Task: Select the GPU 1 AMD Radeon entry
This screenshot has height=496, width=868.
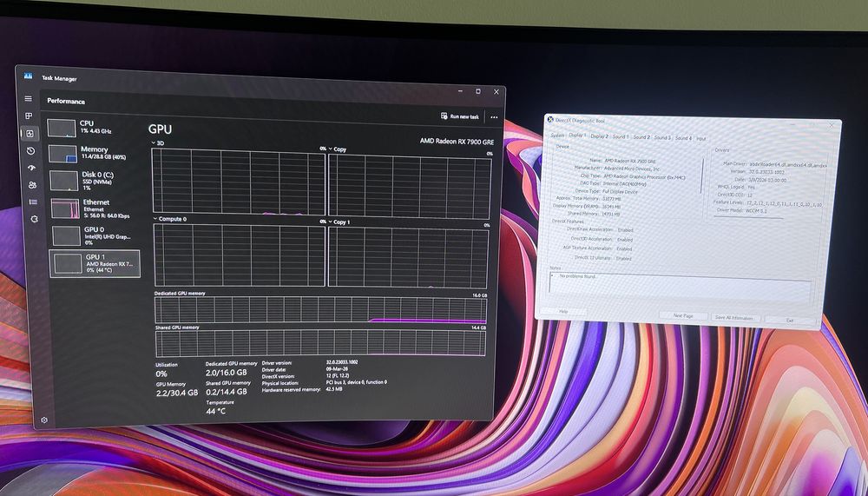Action: [x=95, y=263]
